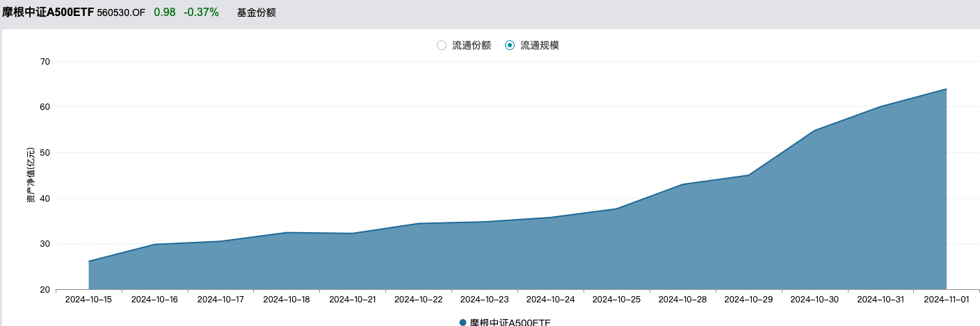Click the chart line point at 2024-10-30
This screenshot has height=326, width=980.
tap(814, 130)
